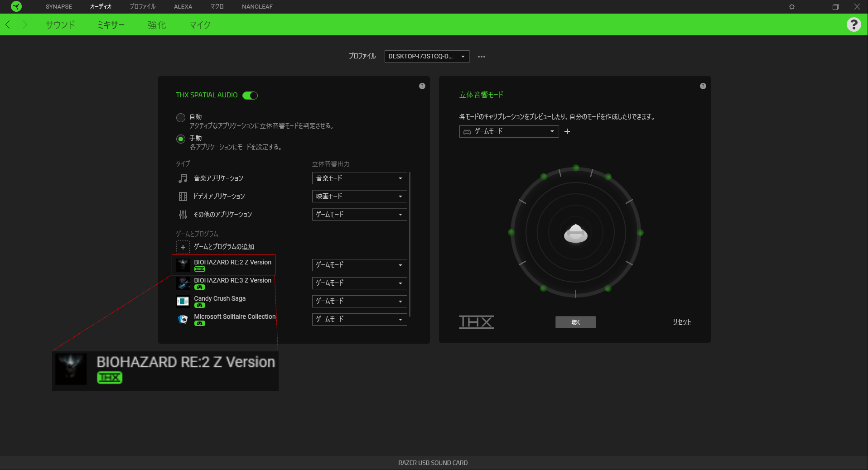Select BIOHAZARD RE:3 Z Version row text
Viewport: 868px width, 470px height.
[x=232, y=280]
